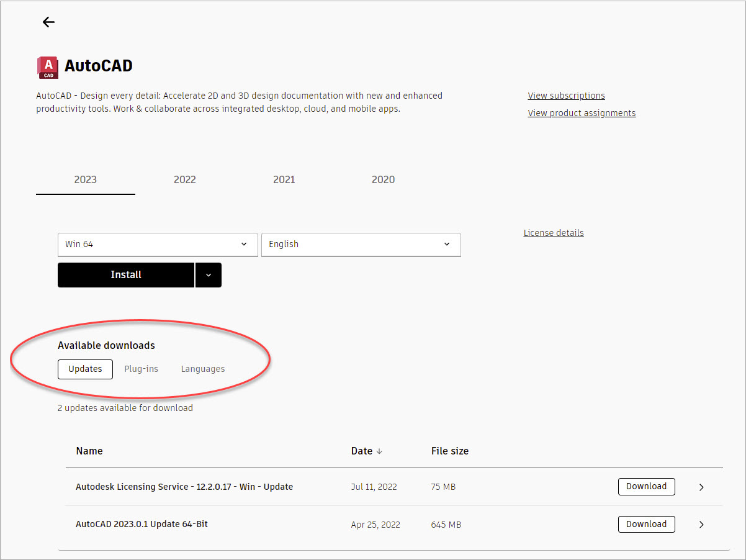Image resolution: width=746 pixels, height=560 pixels.
Task: Click View subscriptions
Action: pyautogui.click(x=566, y=95)
